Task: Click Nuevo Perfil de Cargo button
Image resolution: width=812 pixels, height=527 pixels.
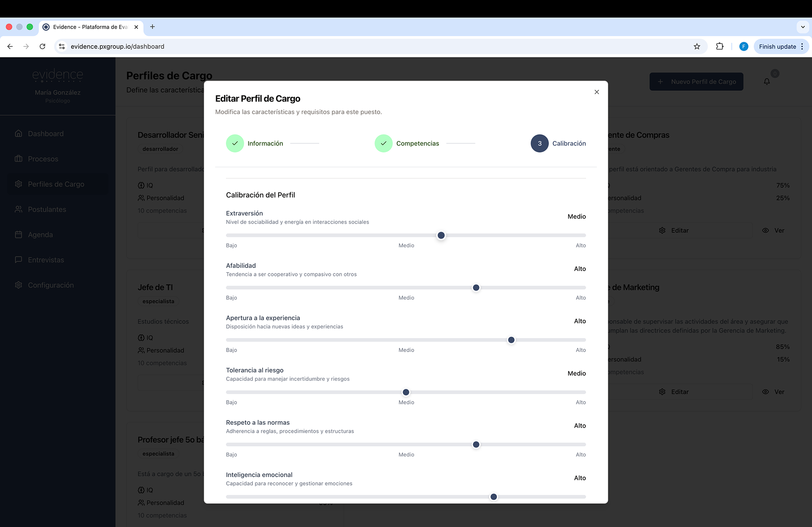Action: point(696,82)
